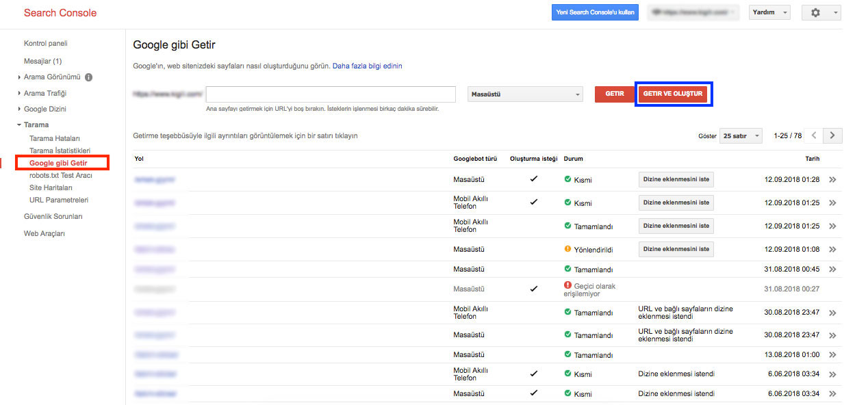Click the Googlebot türü column header
This screenshot has width=868, height=405.
pos(475,159)
